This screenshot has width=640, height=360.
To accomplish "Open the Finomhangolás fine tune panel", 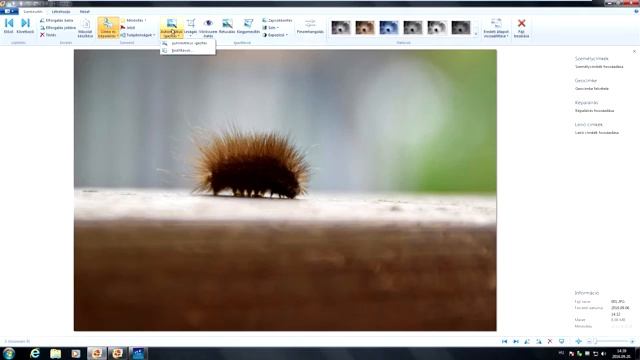I will pos(310,26).
